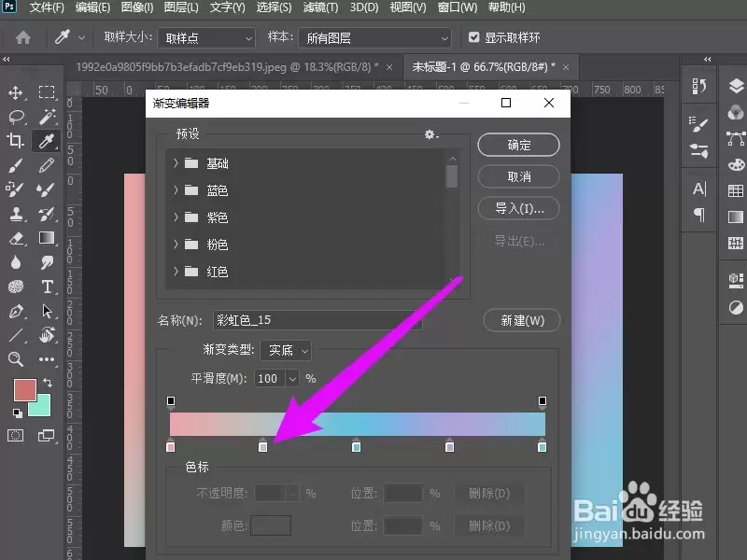Go to the Home screen icon

click(x=22, y=37)
